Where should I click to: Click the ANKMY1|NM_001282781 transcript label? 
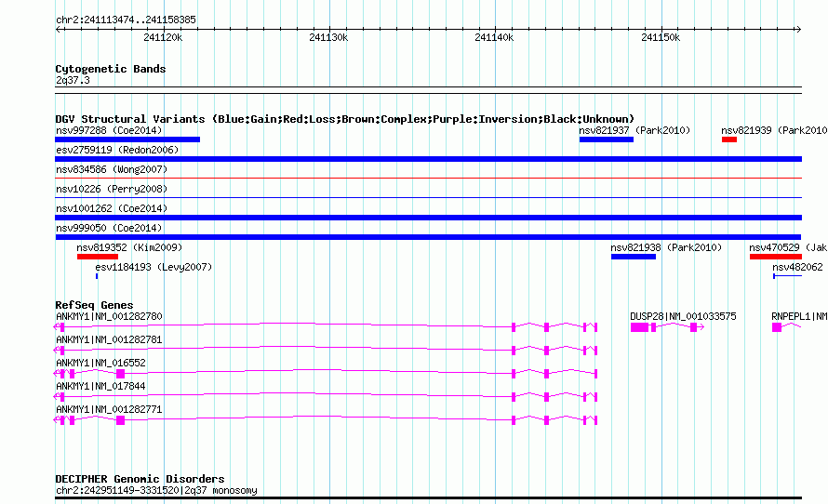pyautogui.click(x=109, y=339)
